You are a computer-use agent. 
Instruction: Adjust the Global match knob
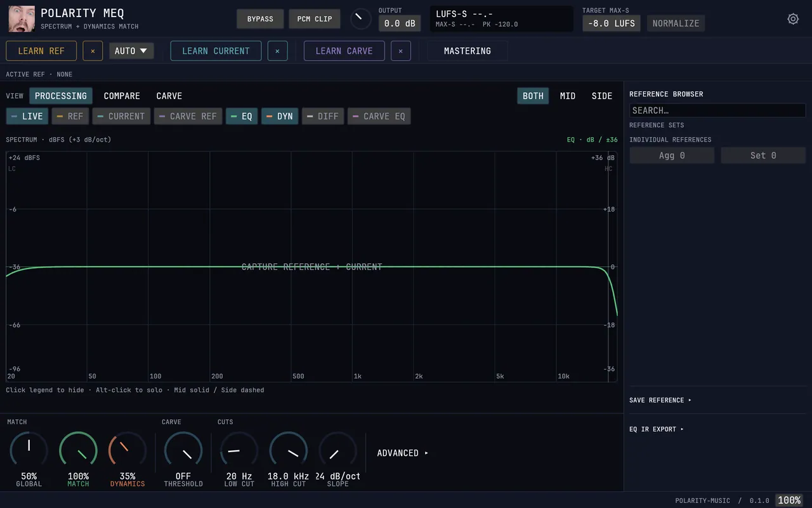coord(29,451)
